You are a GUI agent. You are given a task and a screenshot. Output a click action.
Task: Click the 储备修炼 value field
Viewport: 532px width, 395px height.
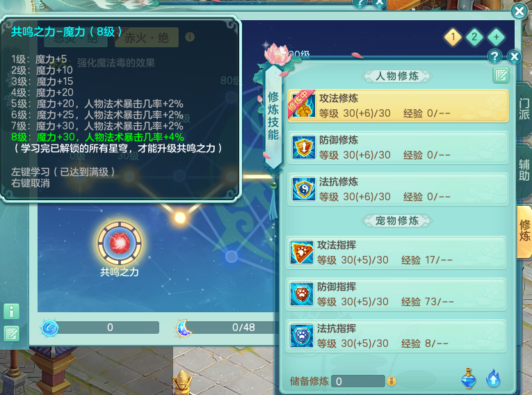(358, 381)
